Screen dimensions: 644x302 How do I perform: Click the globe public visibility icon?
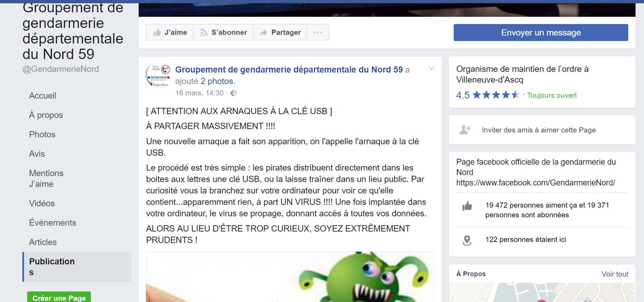click(234, 93)
